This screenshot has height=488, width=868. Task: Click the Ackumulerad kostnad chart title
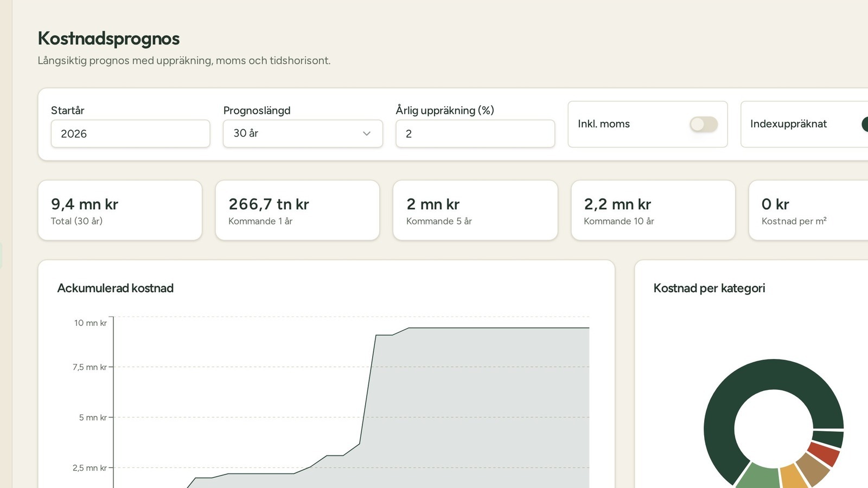pyautogui.click(x=116, y=288)
